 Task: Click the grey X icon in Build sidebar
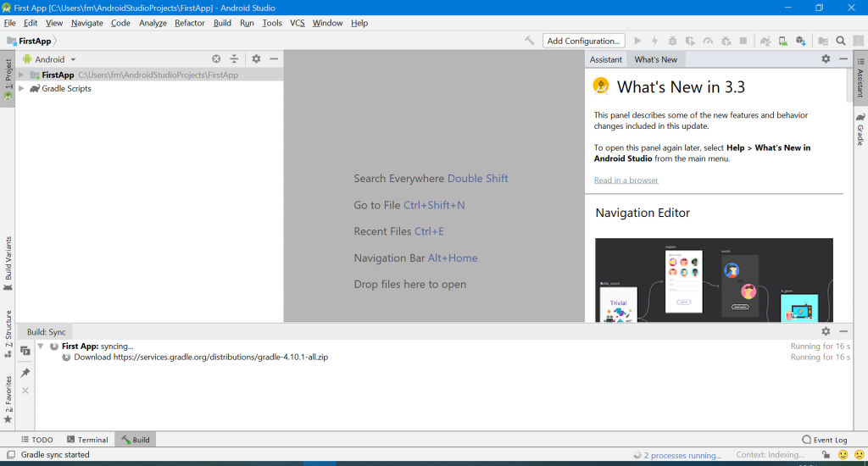pyautogui.click(x=25, y=391)
